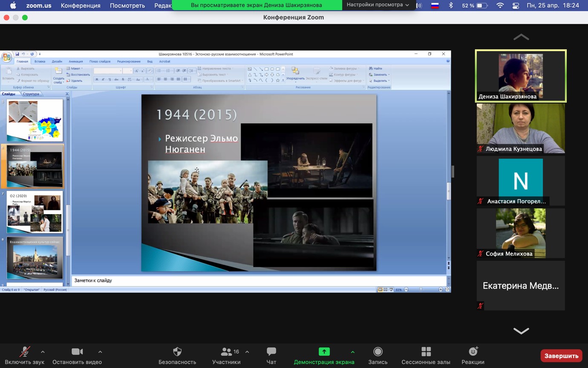Open the font name combo box
This screenshot has height=368, width=588.
(x=108, y=71)
